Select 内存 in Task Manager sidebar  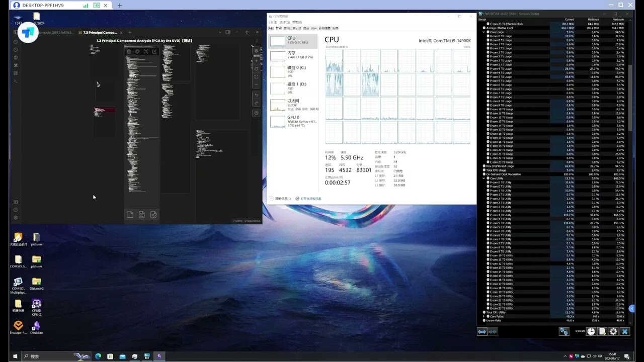[294, 55]
